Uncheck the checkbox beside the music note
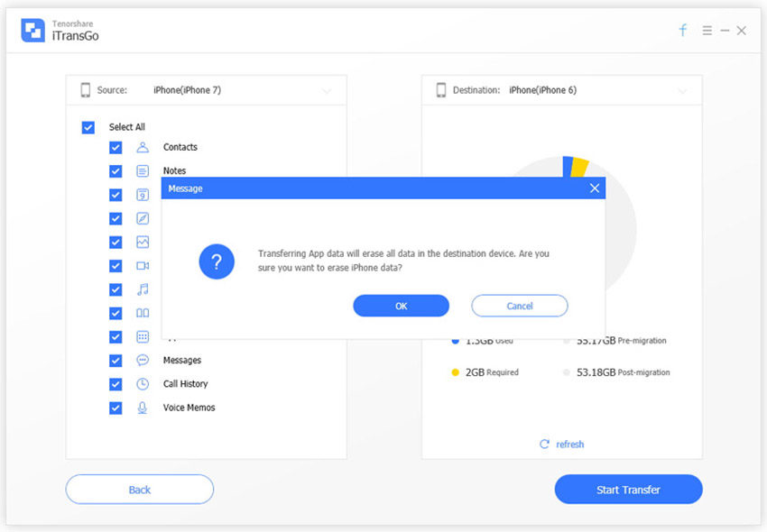 116,289
